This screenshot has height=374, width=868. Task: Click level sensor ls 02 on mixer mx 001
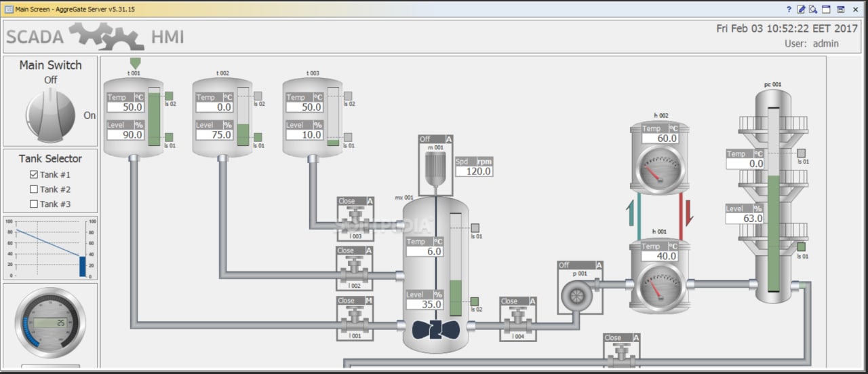tap(475, 301)
